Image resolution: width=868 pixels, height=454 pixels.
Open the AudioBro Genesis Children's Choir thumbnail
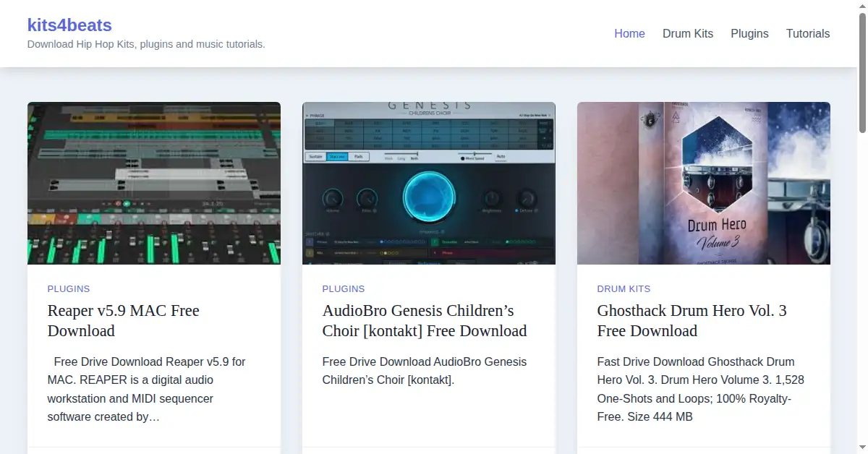coord(429,183)
